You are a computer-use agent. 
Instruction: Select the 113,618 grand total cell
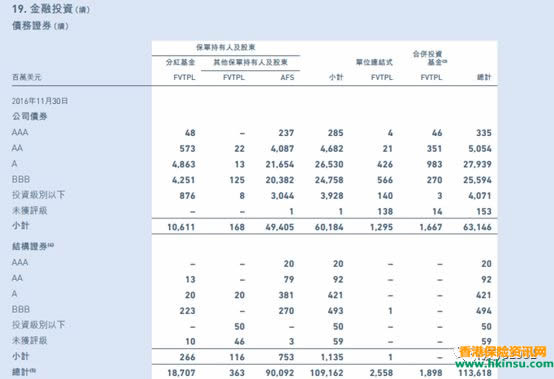click(x=475, y=373)
